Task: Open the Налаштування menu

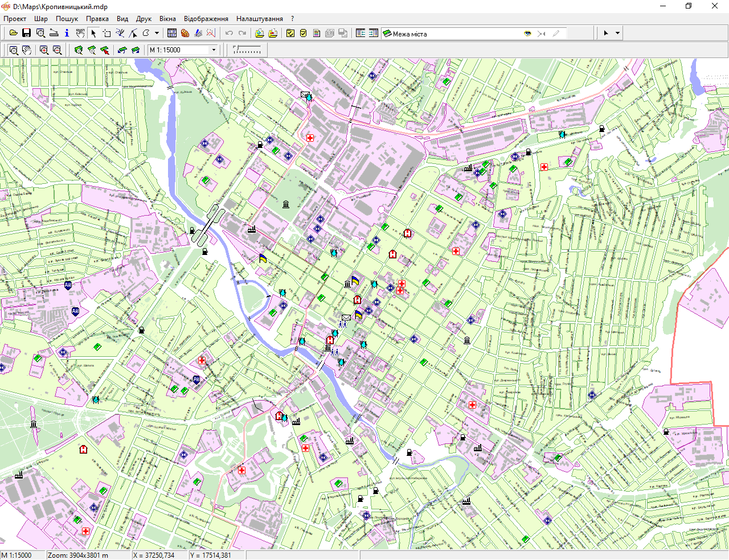Action: pos(259,19)
